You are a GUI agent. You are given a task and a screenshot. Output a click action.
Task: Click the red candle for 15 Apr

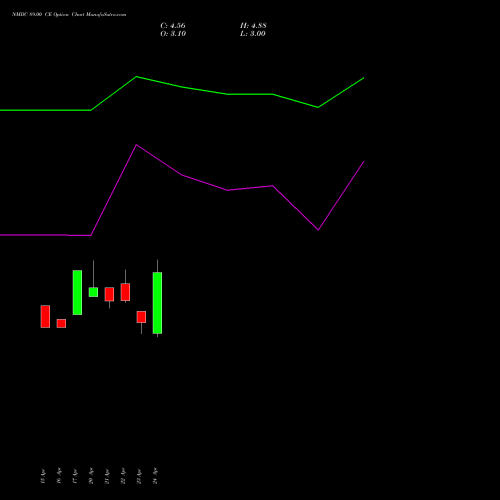click(x=45, y=316)
